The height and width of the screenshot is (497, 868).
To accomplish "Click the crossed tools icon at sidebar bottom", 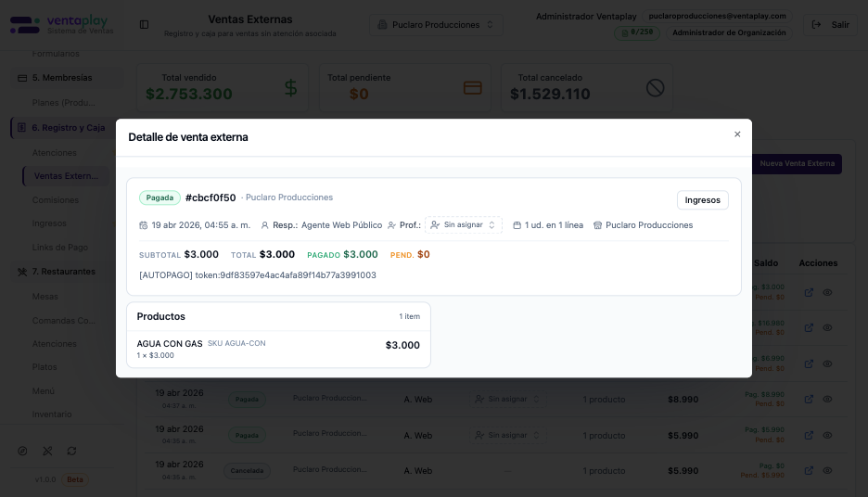I will click(47, 451).
